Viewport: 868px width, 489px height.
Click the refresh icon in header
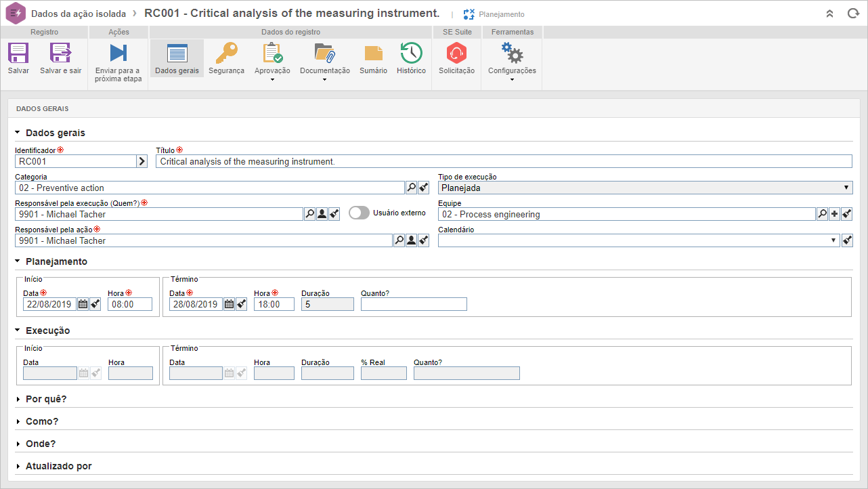click(853, 13)
